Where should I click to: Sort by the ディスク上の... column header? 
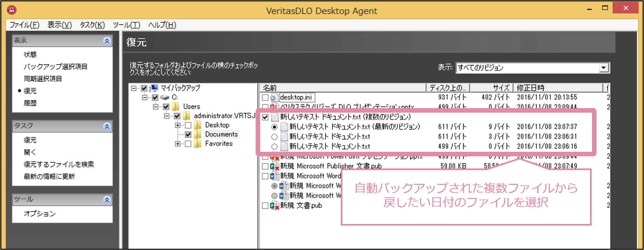448,88
